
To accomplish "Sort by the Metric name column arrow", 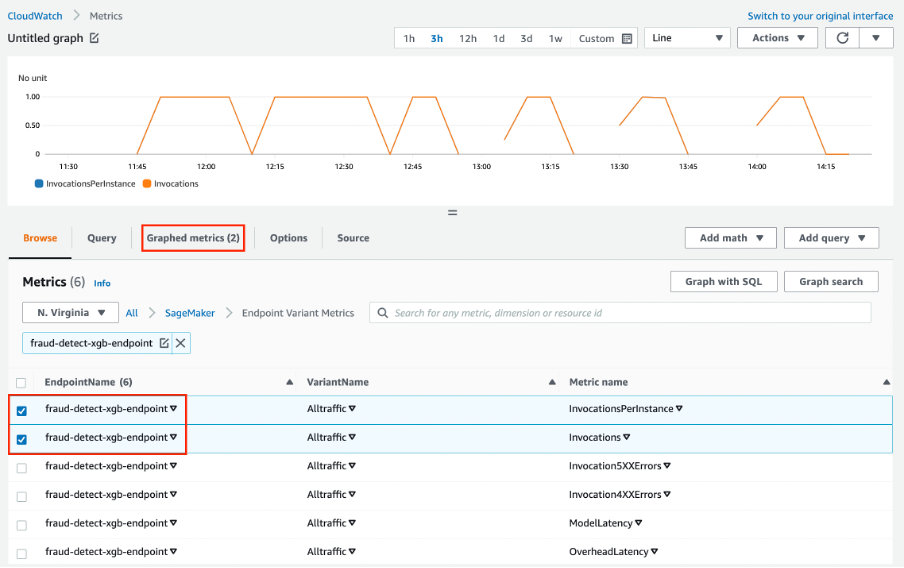I will [x=886, y=382].
